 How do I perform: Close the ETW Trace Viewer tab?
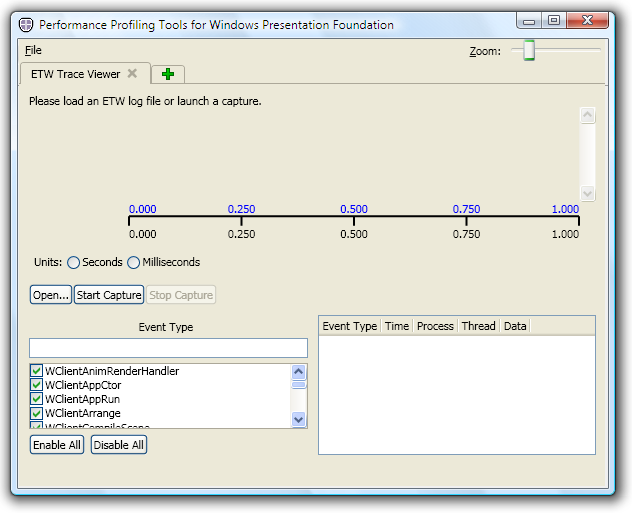pyautogui.click(x=132, y=73)
